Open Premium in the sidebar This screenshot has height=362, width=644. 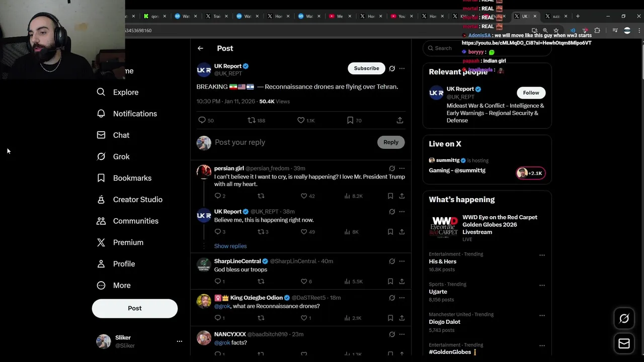(120, 242)
